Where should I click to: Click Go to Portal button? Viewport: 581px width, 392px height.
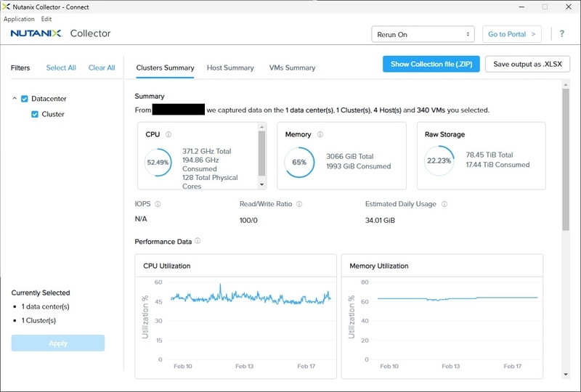[512, 34]
